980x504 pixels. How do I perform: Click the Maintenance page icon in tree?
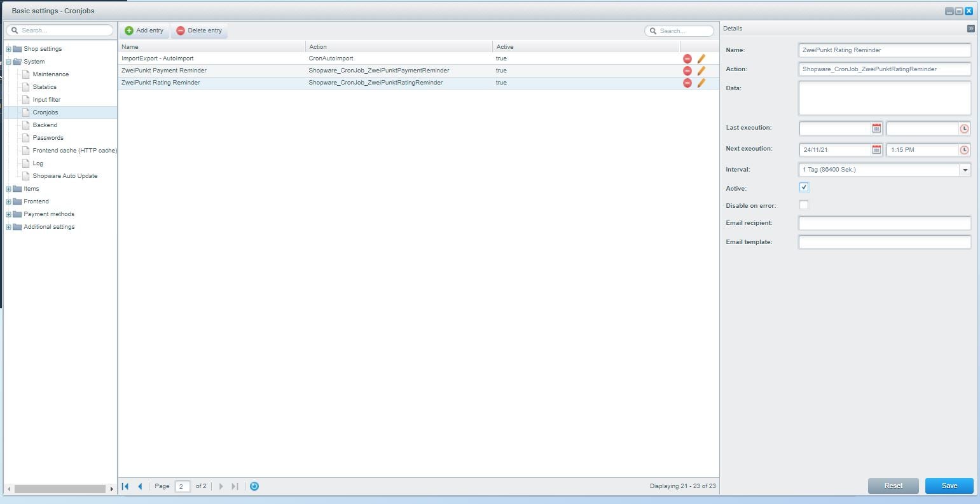(26, 74)
